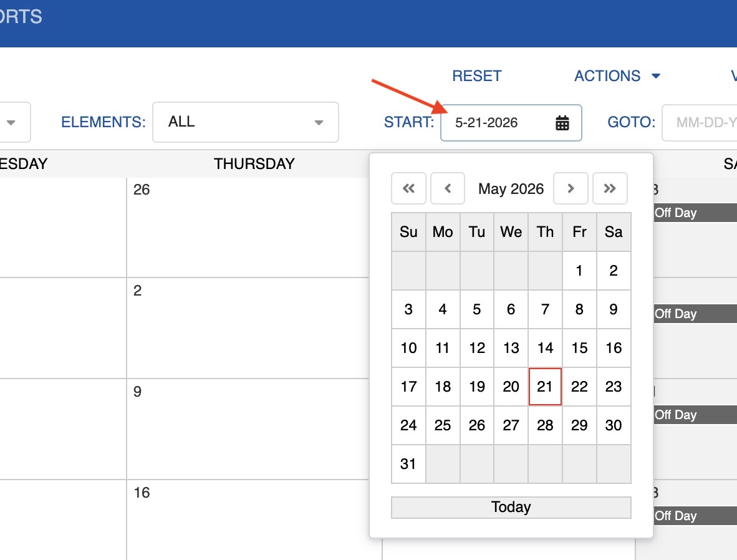737x560 pixels.
Task: Choose May 31 in the date picker
Action: [x=408, y=464]
